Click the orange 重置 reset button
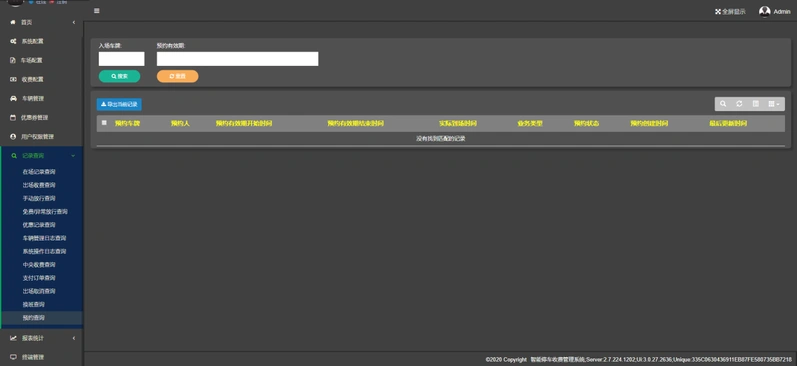This screenshot has height=366, width=797. tap(177, 76)
